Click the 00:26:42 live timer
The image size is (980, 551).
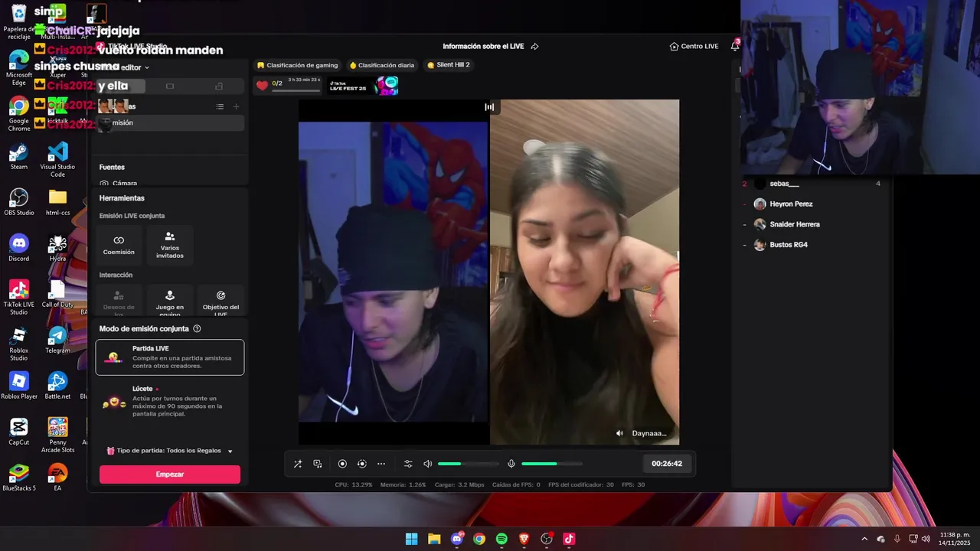667,464
